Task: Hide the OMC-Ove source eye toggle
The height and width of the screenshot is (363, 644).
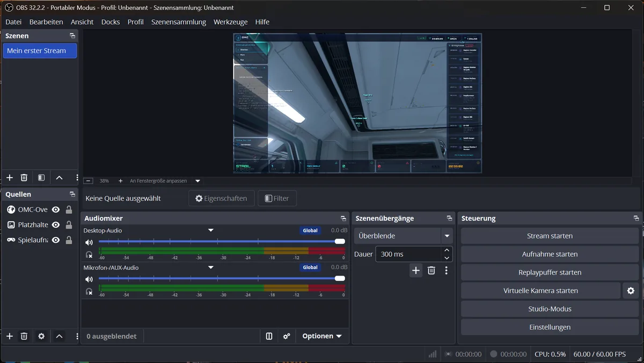Action: (55, 209)
